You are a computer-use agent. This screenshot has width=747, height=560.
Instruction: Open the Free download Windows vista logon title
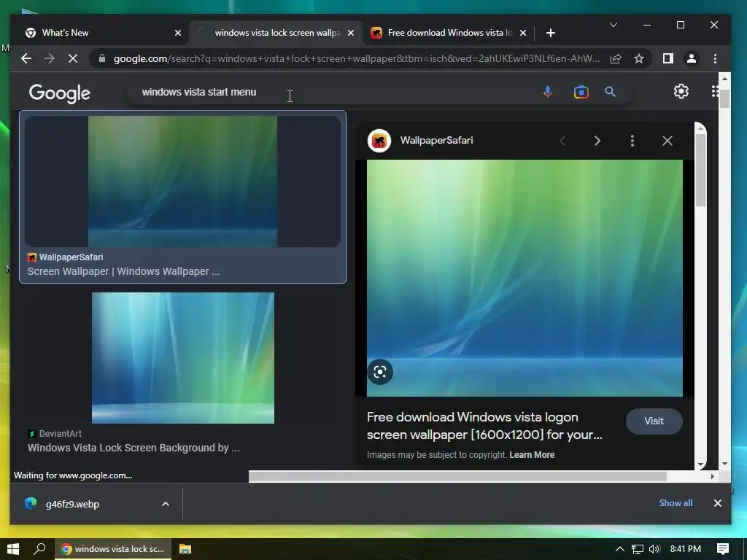coord(484,426)
